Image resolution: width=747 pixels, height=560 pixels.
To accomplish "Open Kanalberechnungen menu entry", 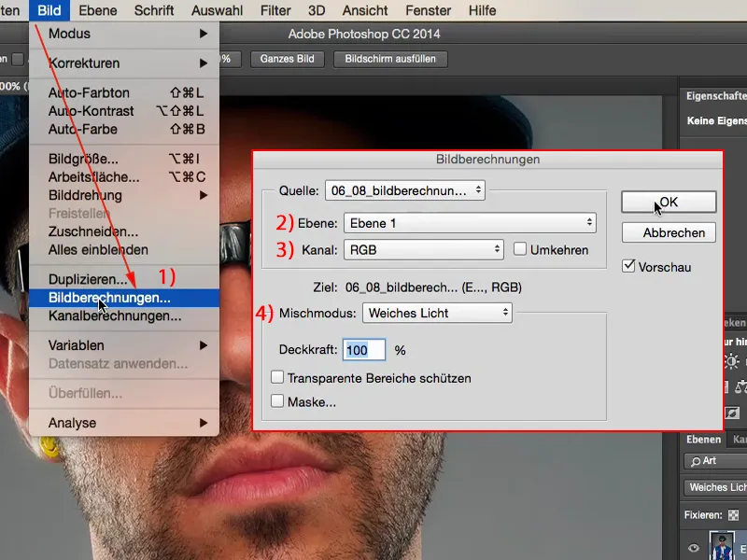I will 124,316.
